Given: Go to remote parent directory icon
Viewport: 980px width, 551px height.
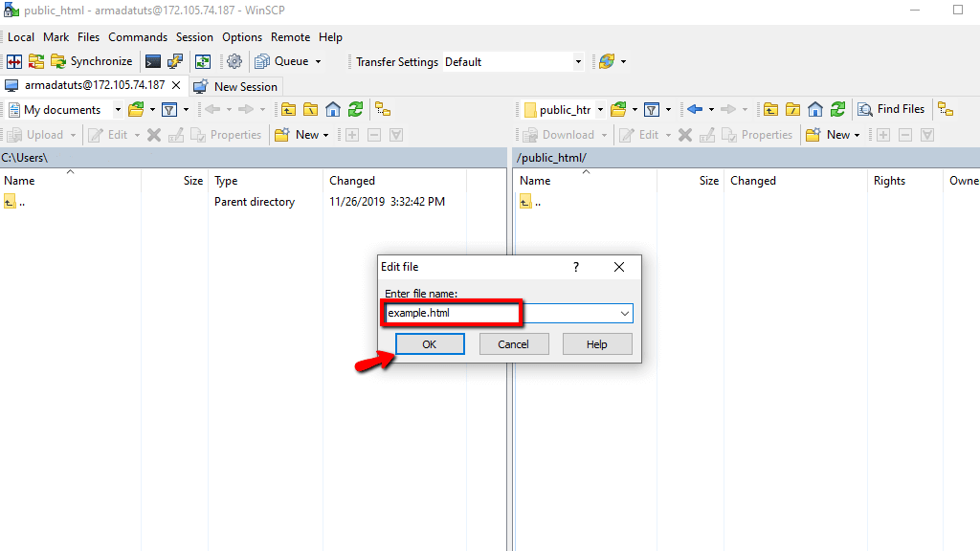Looking at the screenshot, I should (770, 110).
